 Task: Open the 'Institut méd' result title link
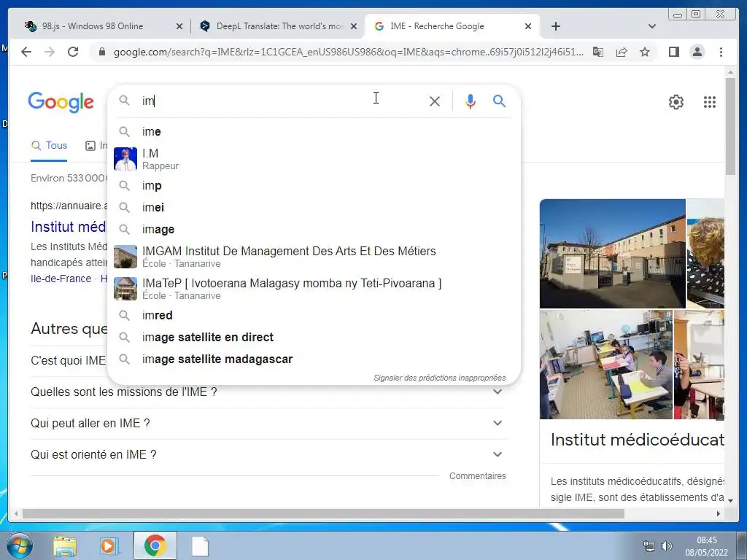(x=68, y=227)
